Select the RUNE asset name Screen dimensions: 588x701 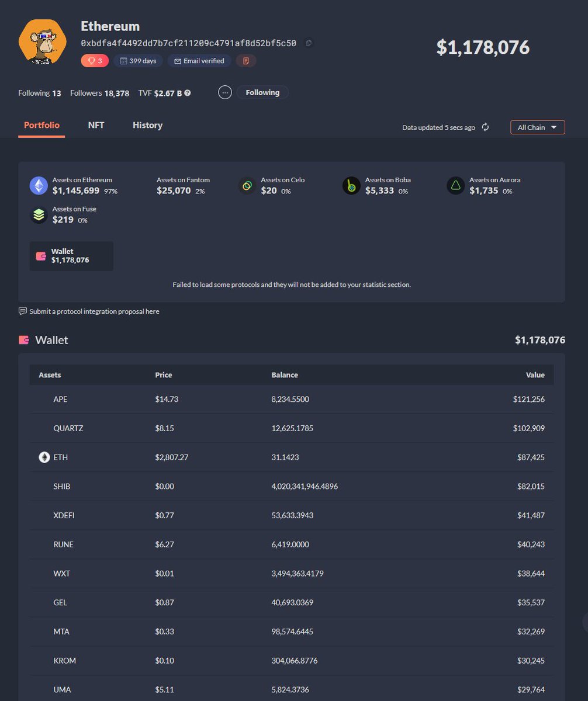click(x=63, y=544)
